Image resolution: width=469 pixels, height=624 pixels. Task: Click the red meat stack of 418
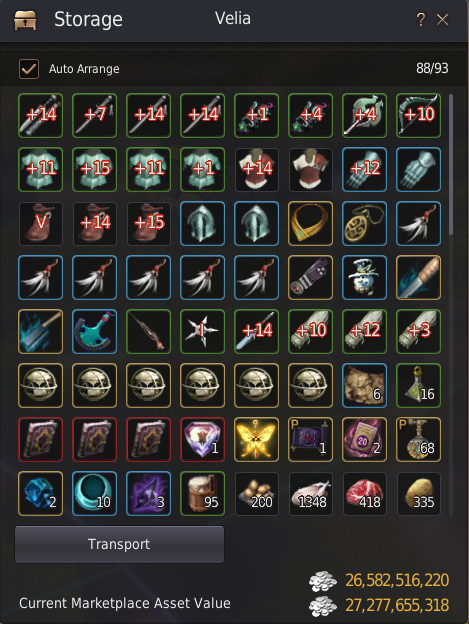click(x=364, y=493)
